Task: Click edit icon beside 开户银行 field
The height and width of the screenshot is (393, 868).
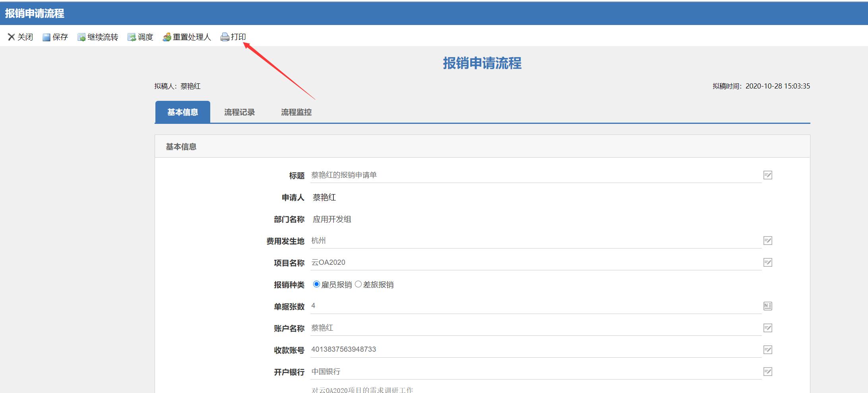Action: 767,372
